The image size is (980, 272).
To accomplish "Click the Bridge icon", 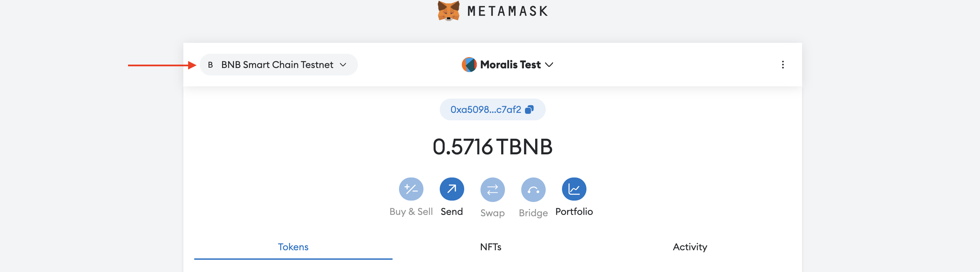I will click(x=533, y=189).
